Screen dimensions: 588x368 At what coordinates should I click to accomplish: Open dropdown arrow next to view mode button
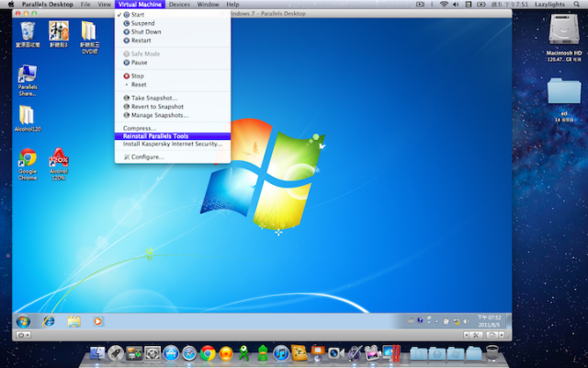[x=502, y=335]
